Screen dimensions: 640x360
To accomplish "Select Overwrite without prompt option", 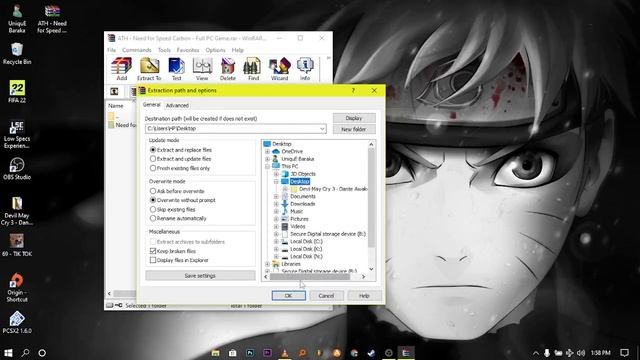I will 182,200.
